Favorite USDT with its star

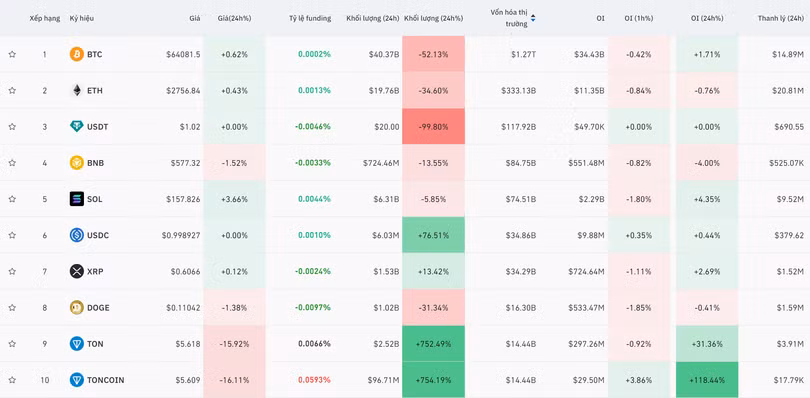tap(12, 127)
